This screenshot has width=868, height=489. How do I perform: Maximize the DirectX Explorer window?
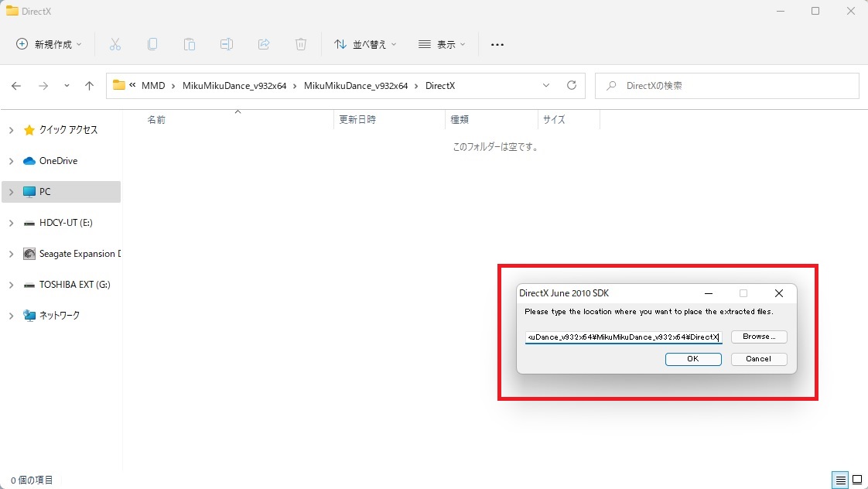(x=815, y=11)
